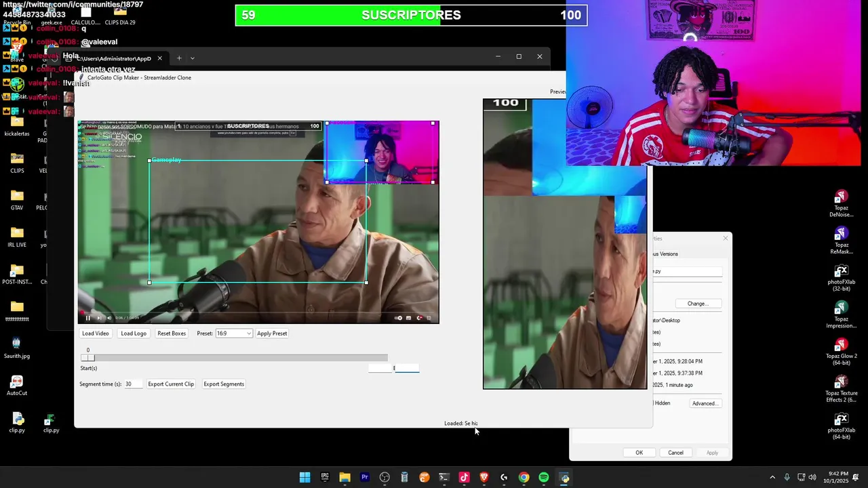The width and height of the screenshot is (868, 488).
Task: Click the GTAV desktop folder
Action: 17,199
